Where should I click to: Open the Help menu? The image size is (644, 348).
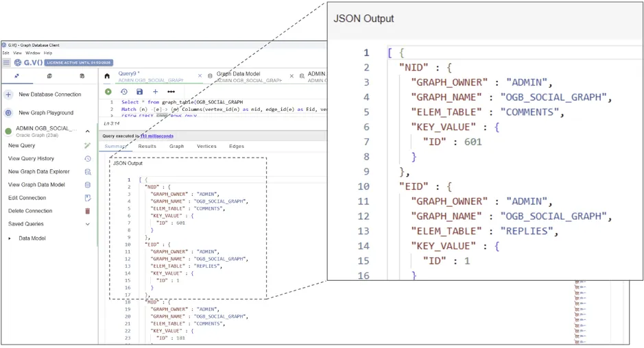48,53
